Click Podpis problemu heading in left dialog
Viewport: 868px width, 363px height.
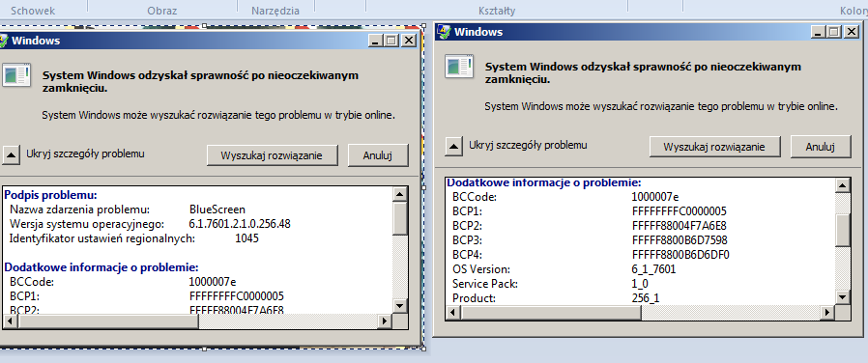51,194
